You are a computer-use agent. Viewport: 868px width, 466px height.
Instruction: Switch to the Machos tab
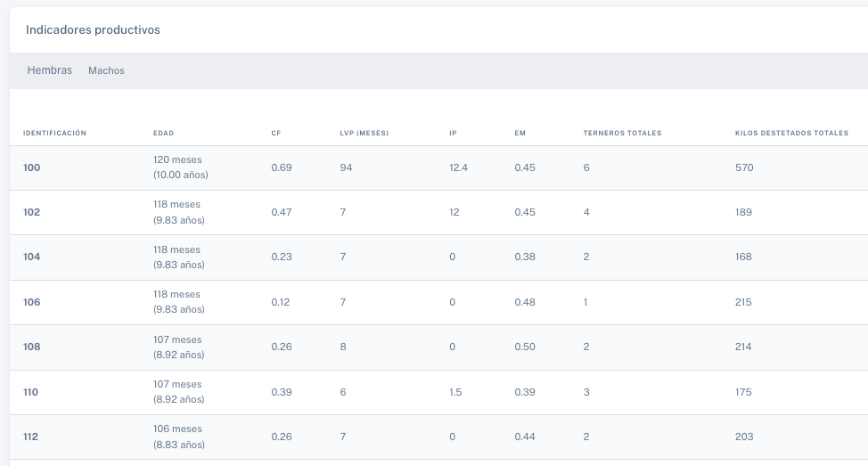(106, 71)
